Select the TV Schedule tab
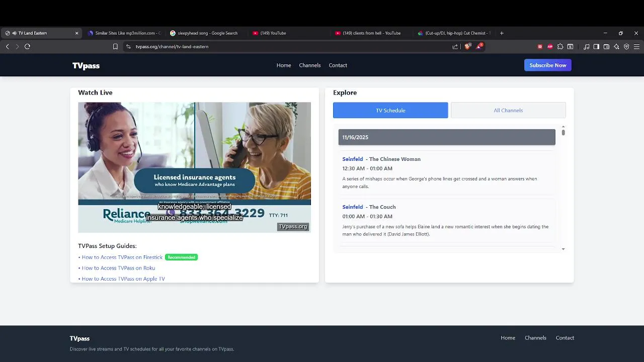This screenshot has height=362, width=644. (390, 110)
